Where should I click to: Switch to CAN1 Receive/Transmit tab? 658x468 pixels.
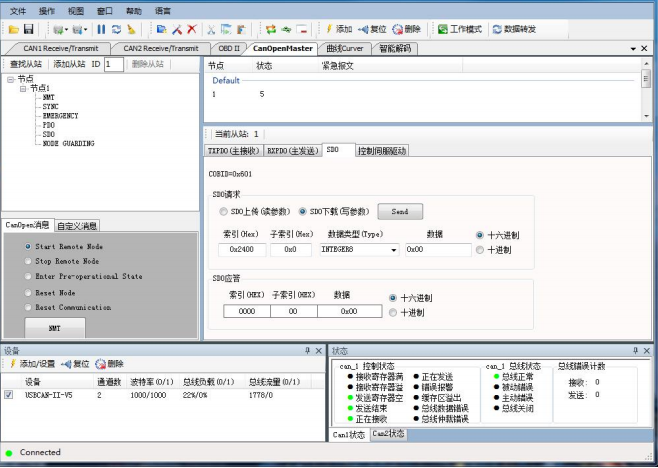point(60,48)
